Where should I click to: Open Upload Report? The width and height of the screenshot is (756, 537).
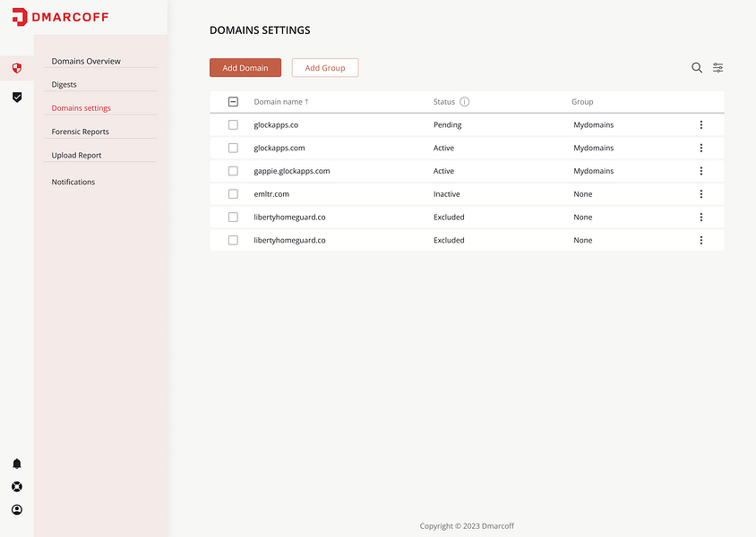(x=76, y=155)
